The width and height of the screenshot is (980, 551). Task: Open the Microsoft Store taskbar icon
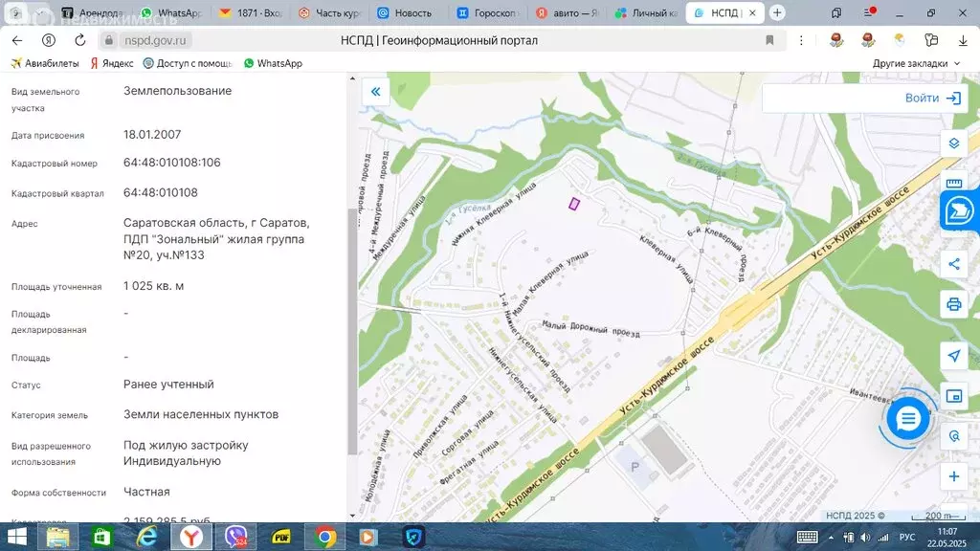[101, 537]
